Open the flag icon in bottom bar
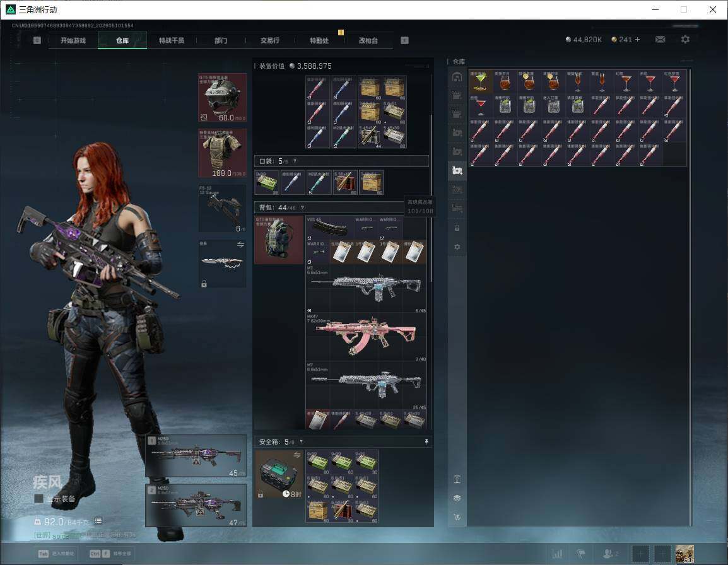Image resolution: width=728 pixels, height=565 pixels. (x=581, y=554)
